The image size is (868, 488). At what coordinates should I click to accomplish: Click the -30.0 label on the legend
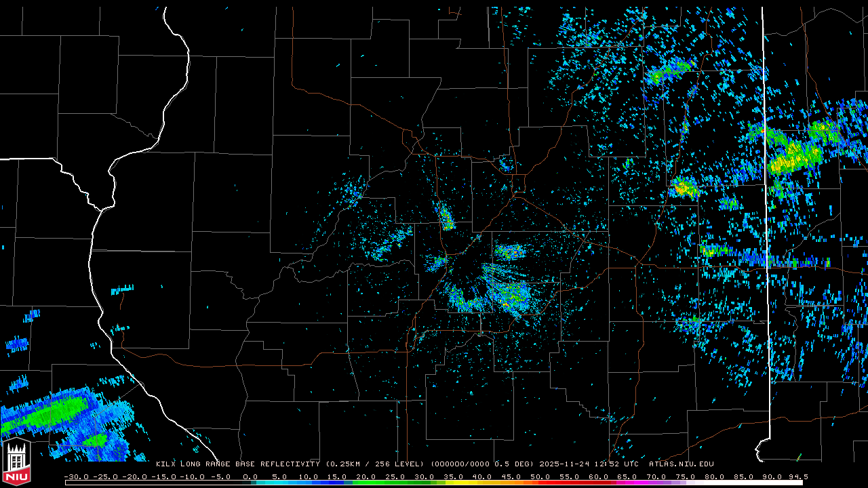76,476
